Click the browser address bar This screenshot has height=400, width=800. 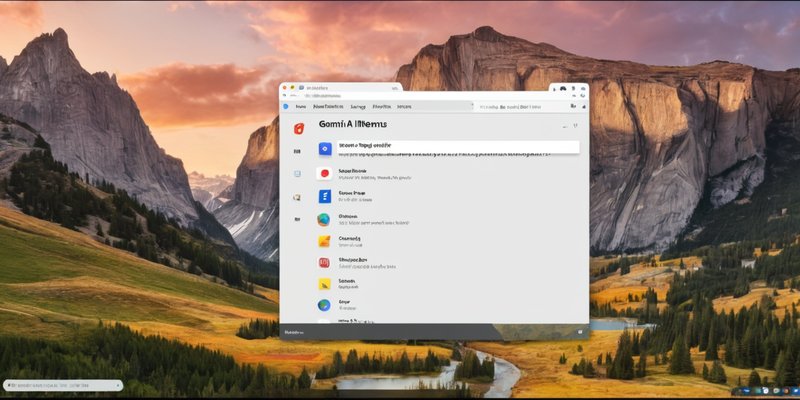pos(434,95)
